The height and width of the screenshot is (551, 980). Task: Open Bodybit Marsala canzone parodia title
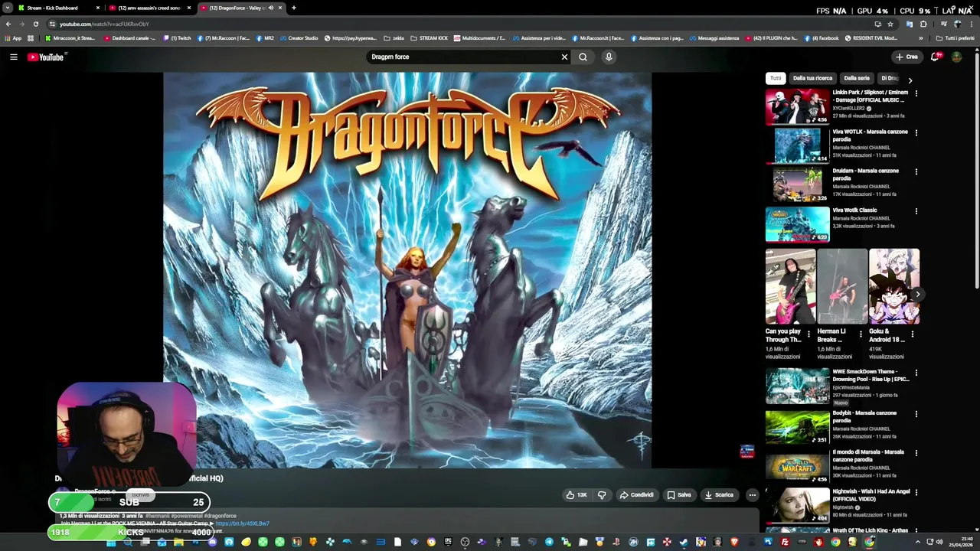point(864,416)
